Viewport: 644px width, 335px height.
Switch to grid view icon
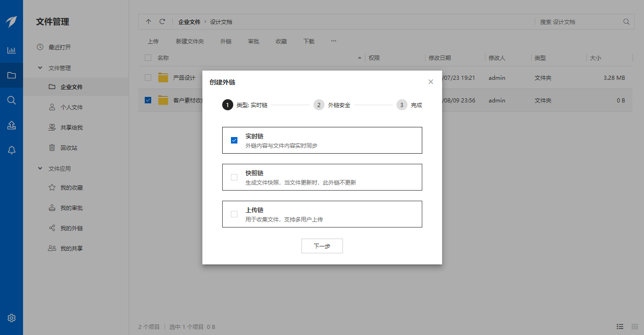point(634,327)
